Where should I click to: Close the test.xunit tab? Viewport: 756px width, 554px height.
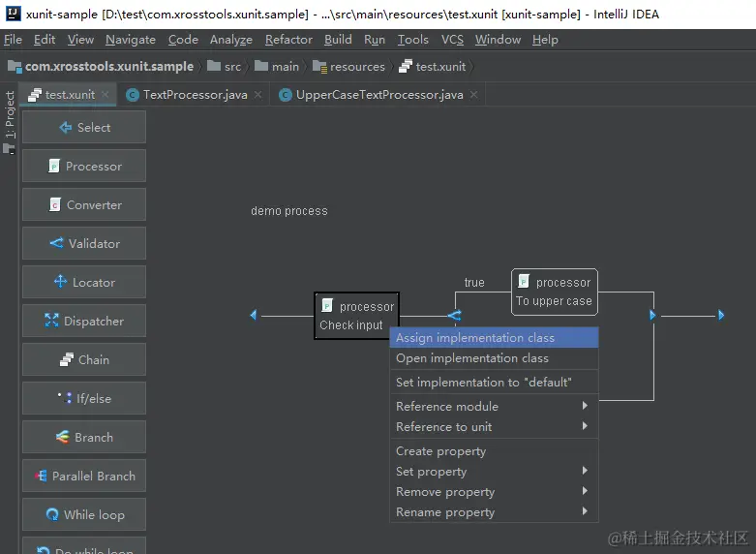[x=106, y=95]
